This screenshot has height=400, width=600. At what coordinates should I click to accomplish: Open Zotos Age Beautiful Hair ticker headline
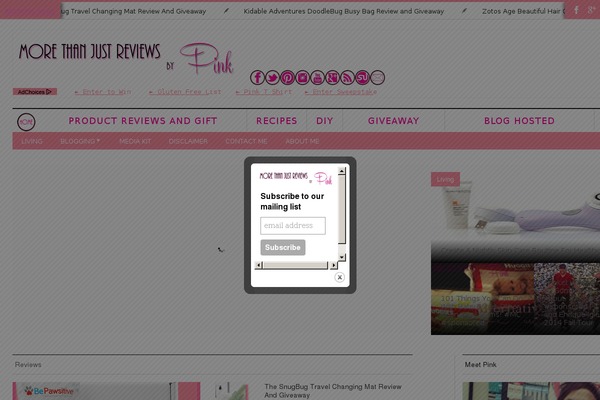point(523,11)
